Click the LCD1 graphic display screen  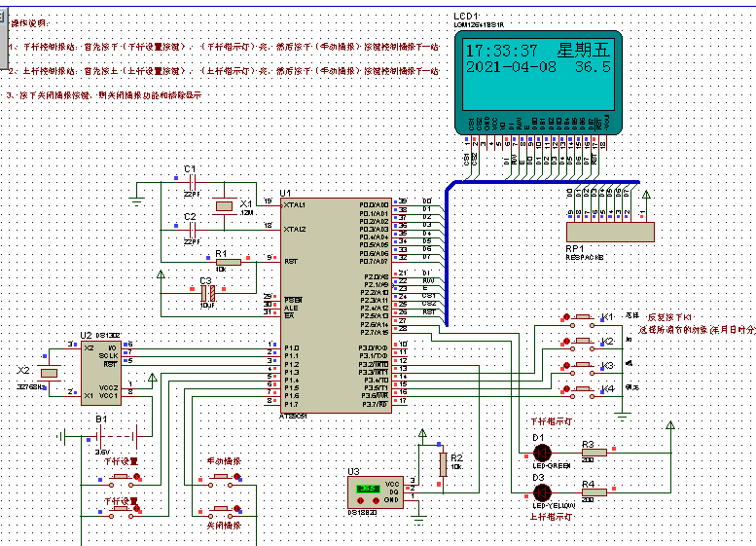coord(539,76)
